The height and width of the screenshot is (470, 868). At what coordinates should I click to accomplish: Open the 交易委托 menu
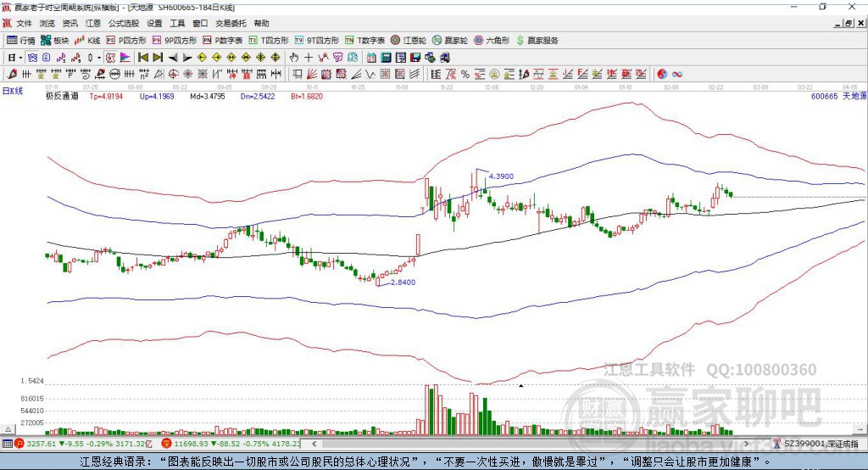pos(231,23)
